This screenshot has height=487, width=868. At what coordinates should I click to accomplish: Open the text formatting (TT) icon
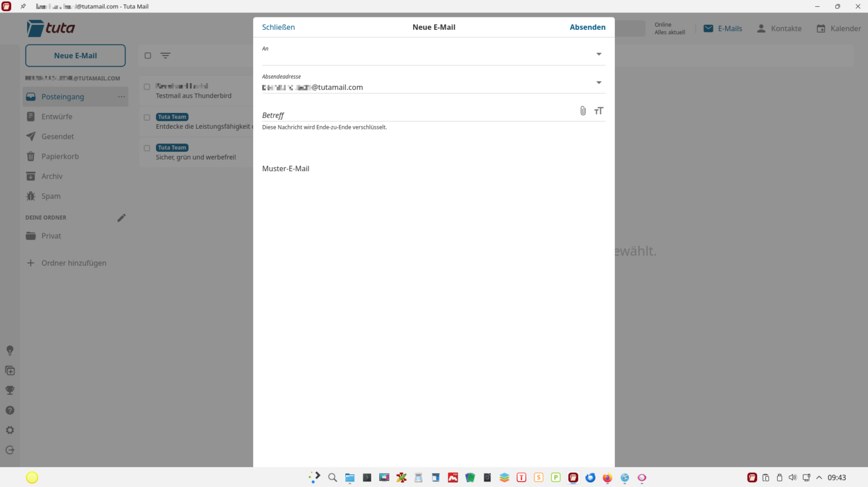[598, 111]
